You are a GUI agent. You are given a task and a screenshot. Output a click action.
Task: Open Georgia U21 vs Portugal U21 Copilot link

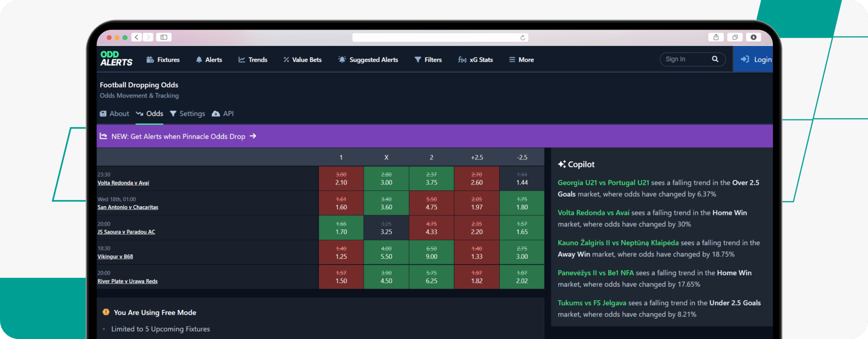[603, 183]
